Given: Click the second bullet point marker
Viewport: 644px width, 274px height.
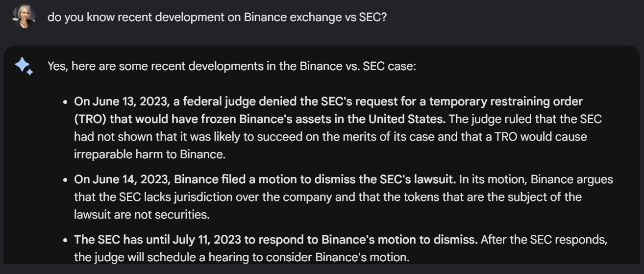Looking at the screenshot, I should coord(65,179).
